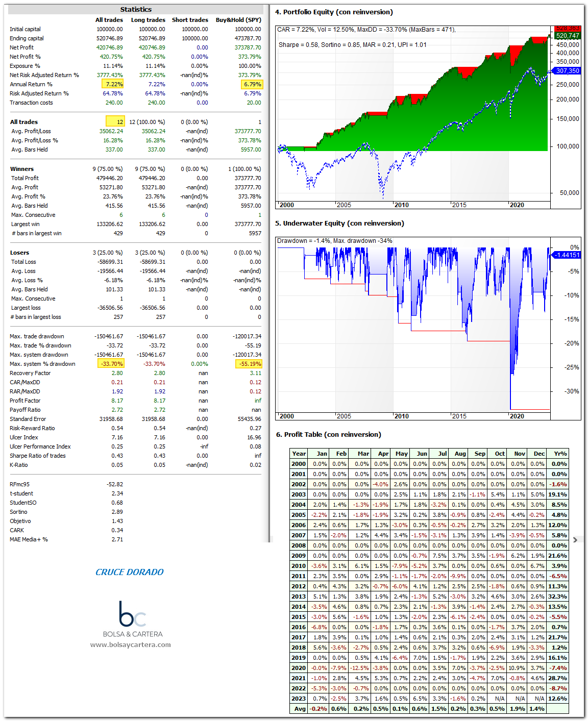Open the www.bolsaycartera.com link
The width and height of the screenshot is (588, 721).
(131, 644)
